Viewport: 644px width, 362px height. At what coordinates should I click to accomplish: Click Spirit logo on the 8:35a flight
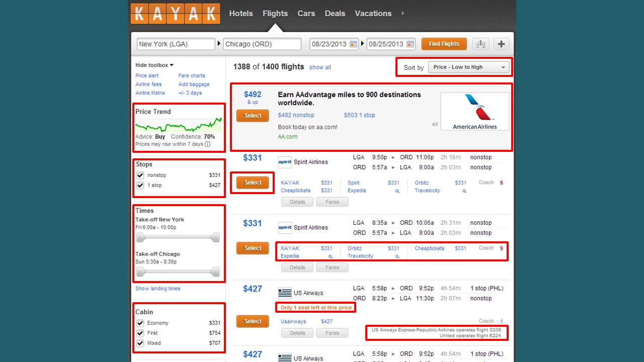pos(285,227)
